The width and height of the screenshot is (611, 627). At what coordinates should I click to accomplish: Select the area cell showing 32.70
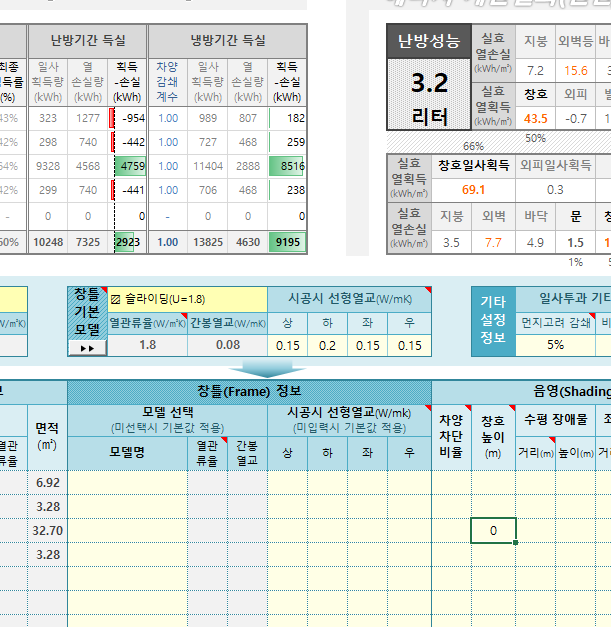tap(47, 531)
